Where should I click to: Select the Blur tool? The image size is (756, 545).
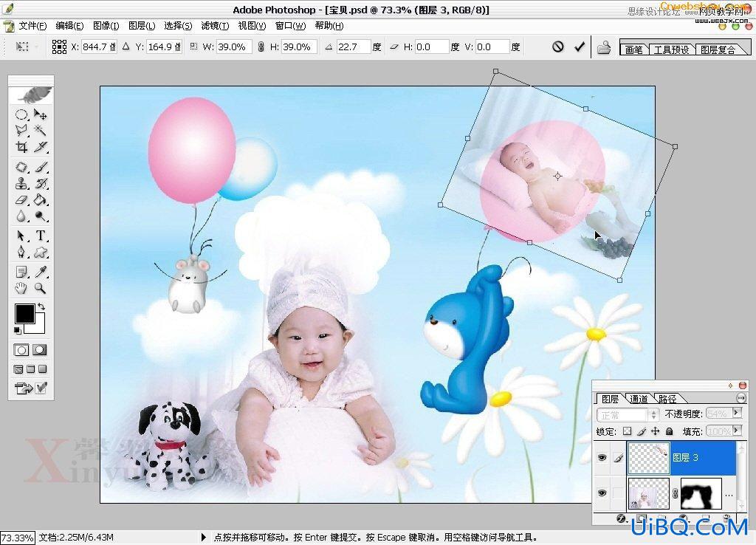(x=21, y=216)
